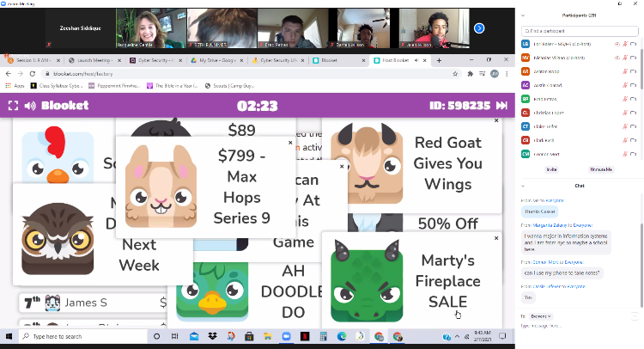Click the goat blook image
Image resolution: width=644 pixels, height=349 pixels.
367,163
